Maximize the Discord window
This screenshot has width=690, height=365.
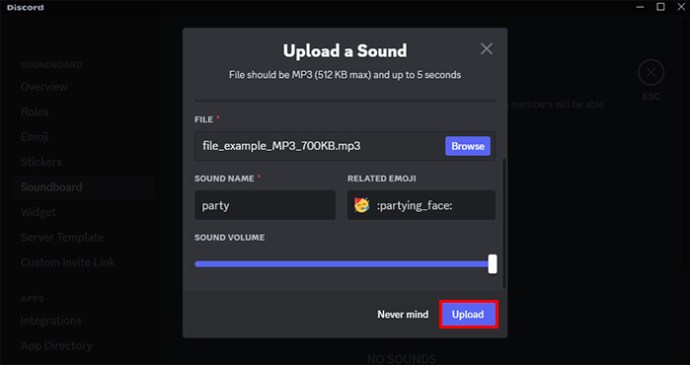pyautogui.click(x=661, y=7)
